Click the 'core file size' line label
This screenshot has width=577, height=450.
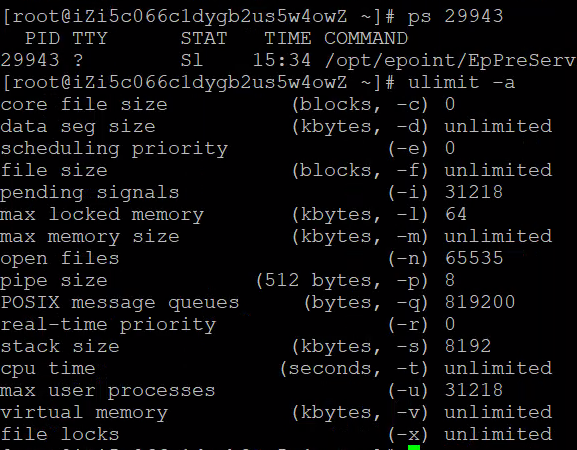point(84,104)
